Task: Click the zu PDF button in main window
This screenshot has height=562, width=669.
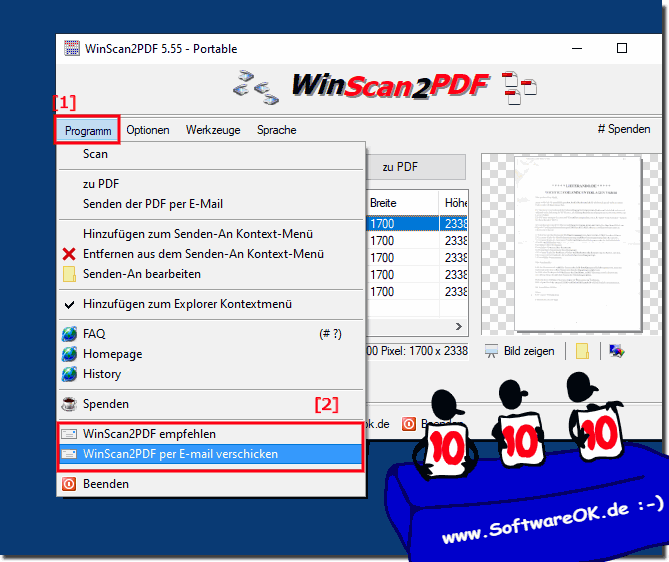Action: coord(416,167)
